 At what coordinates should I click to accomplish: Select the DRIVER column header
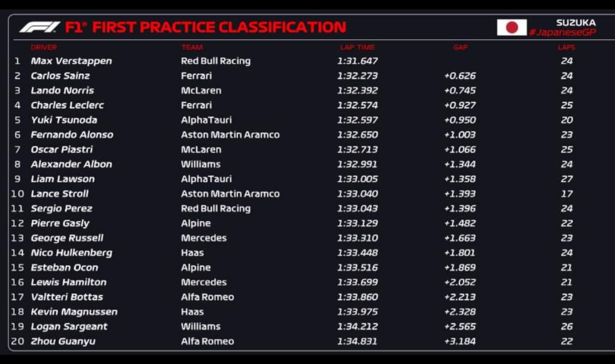(44, 47)
